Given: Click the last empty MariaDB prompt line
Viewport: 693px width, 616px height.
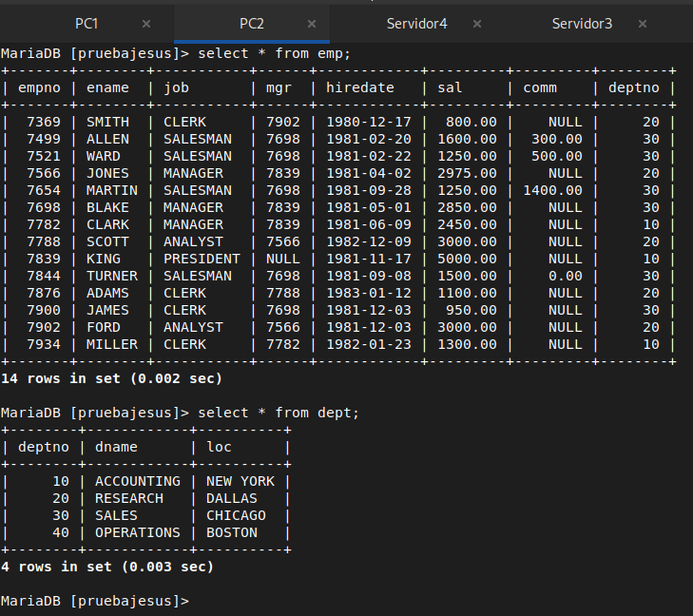Looking at the screenshot, I should (95, 602).
